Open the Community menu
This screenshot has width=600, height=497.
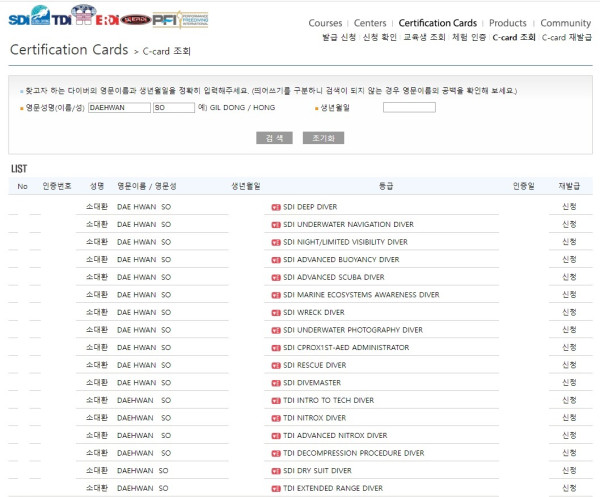click(x=565, y=23)
